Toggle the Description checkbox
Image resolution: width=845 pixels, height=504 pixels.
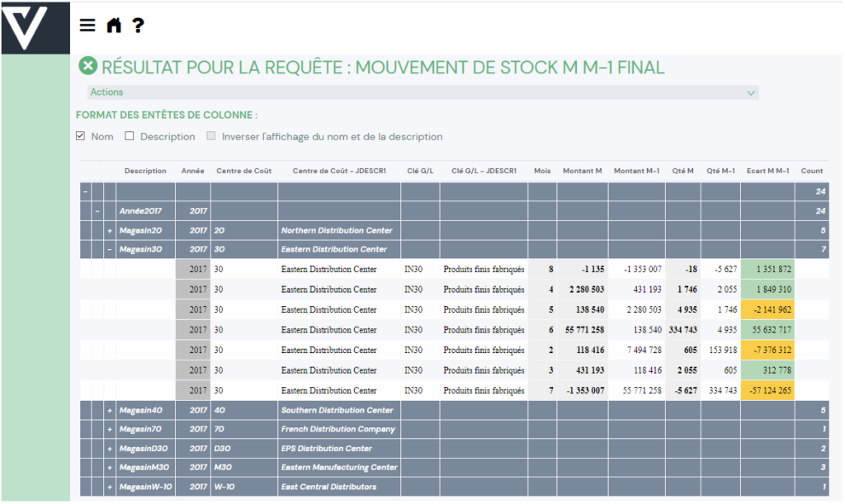coord(129,137)
